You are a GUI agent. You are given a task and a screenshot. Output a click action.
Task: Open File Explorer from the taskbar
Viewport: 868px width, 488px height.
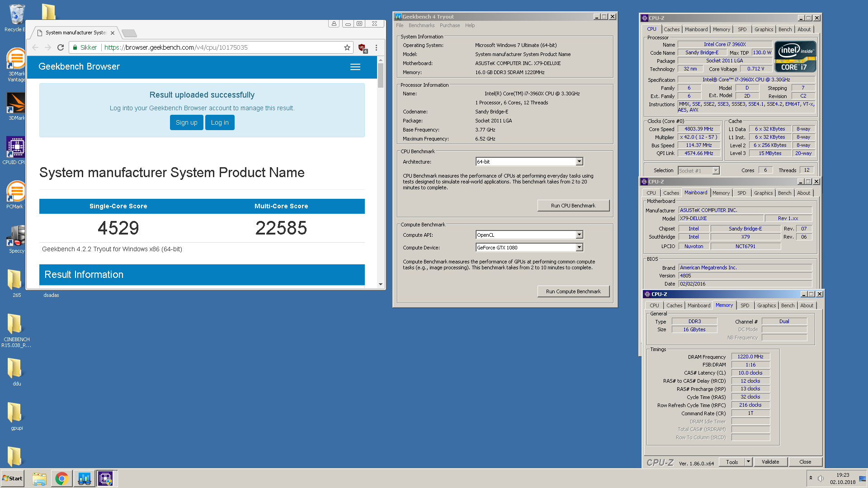(x=39, y=479)
